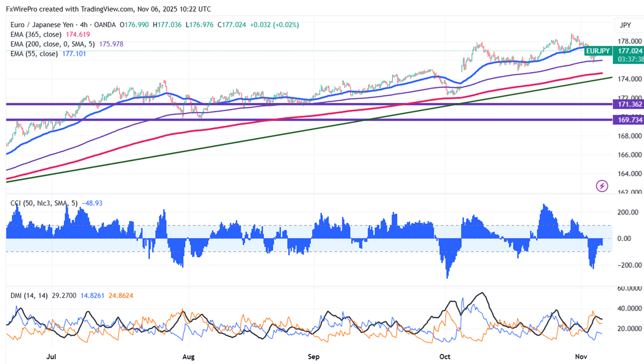644x364 pixels.
Task: Click the 20.0000 DMI axis label
Action: click(630, 329)
